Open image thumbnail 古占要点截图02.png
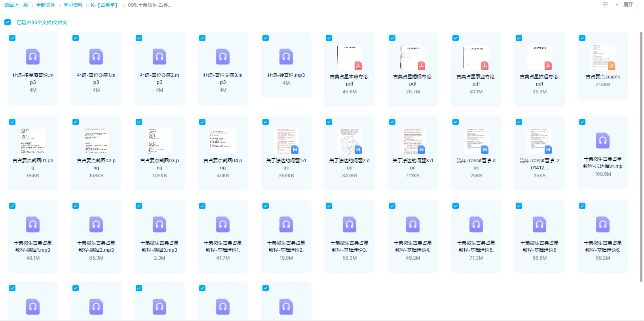This screenshot has width=644, height=321. coord(96,141)
